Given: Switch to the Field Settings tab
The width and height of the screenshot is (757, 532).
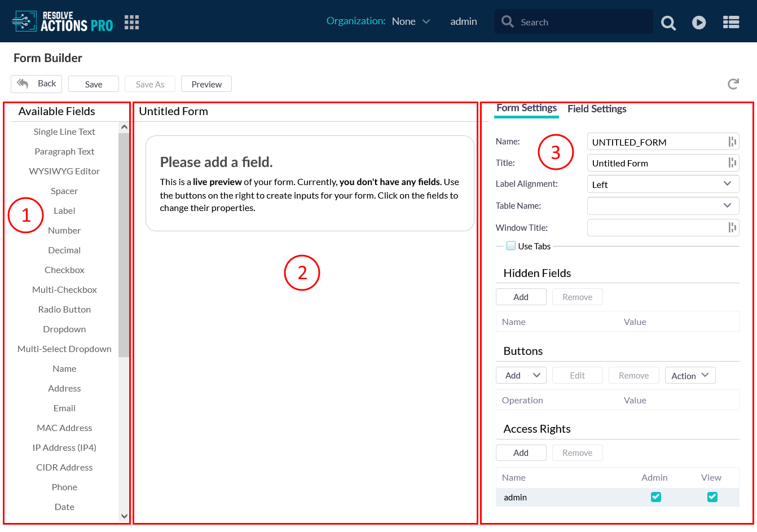Looking at the screenshot, I should pos(597,109).
